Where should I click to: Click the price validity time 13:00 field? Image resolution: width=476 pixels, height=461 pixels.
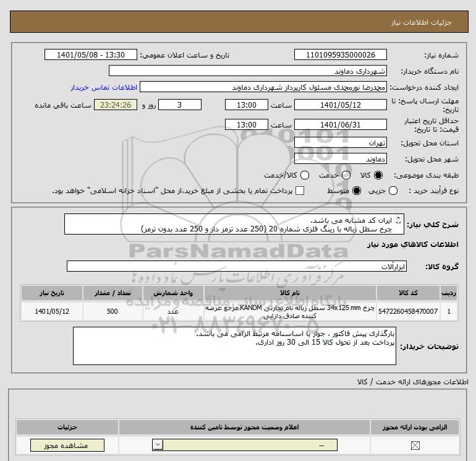[x=247, y=124]
